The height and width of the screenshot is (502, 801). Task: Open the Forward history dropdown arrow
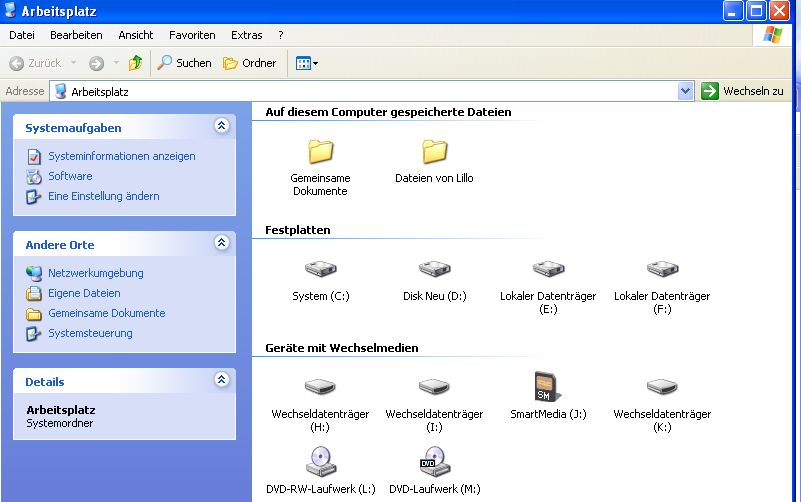[116, 63]
